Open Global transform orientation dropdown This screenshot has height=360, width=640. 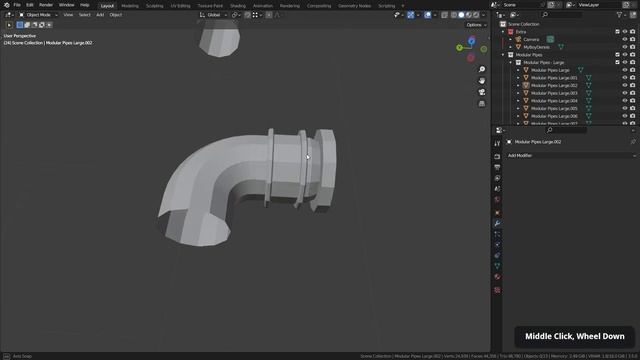coord(213,15)
